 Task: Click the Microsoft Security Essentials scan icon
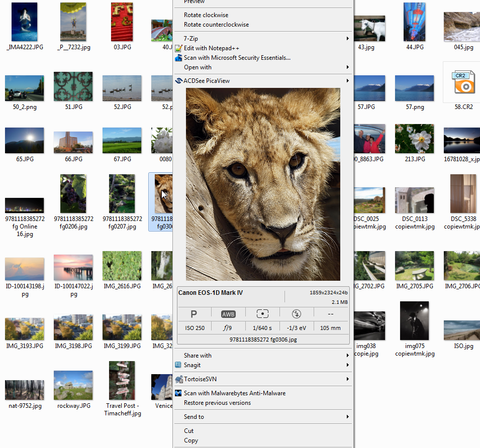178,58
